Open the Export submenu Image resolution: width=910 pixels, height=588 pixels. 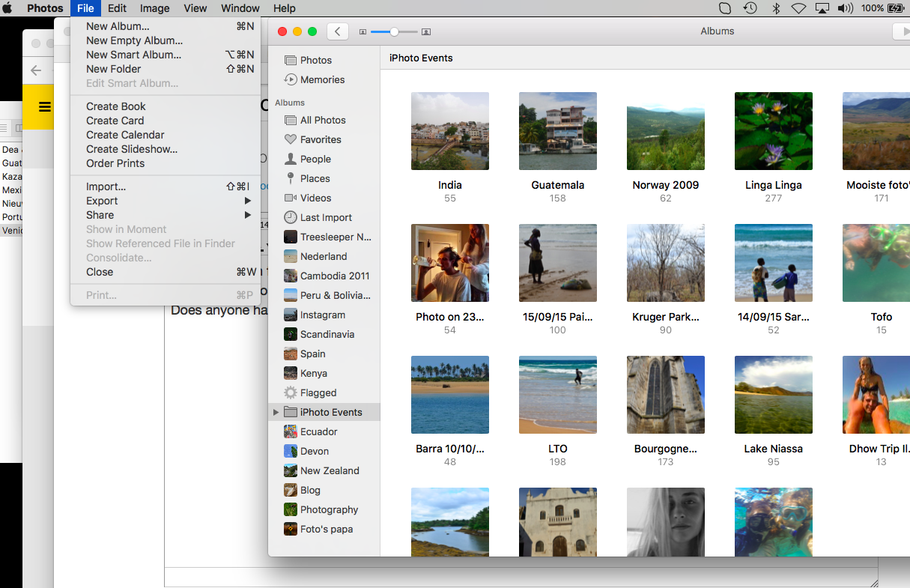point(102,201)
